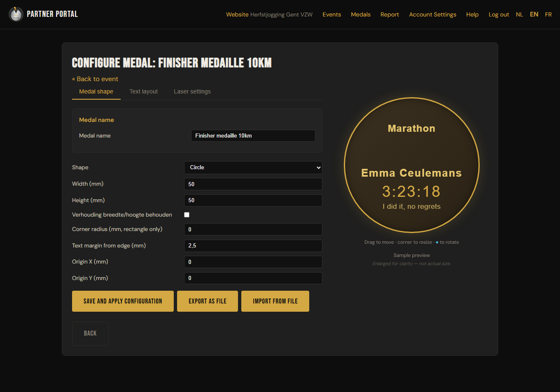This screenshot has width=560, height=392.
Task: Click the Origin Y (mm) field
Action: click(253, 278)
